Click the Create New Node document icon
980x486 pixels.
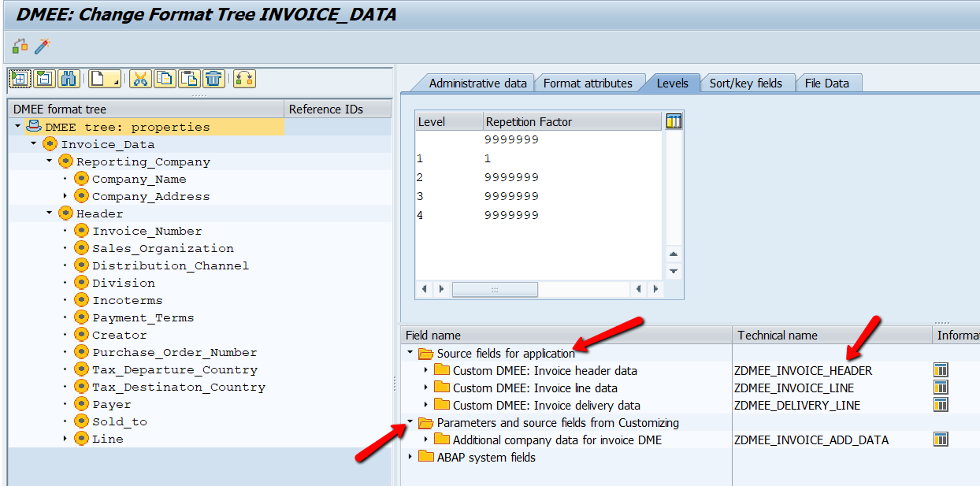(x=102, y=77)
